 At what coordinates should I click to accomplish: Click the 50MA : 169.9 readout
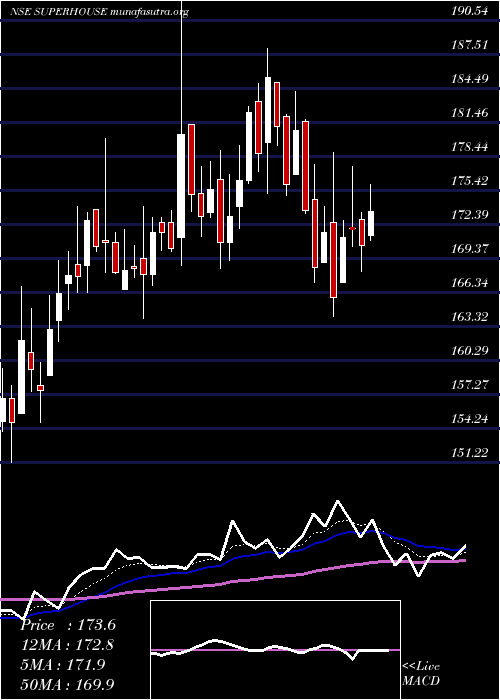tap(67, 684)
